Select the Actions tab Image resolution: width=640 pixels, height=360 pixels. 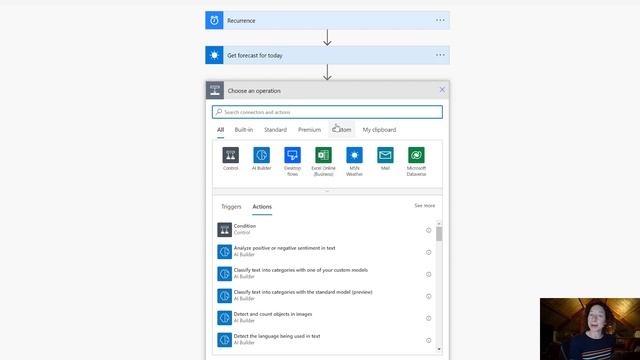click(262, 207)
